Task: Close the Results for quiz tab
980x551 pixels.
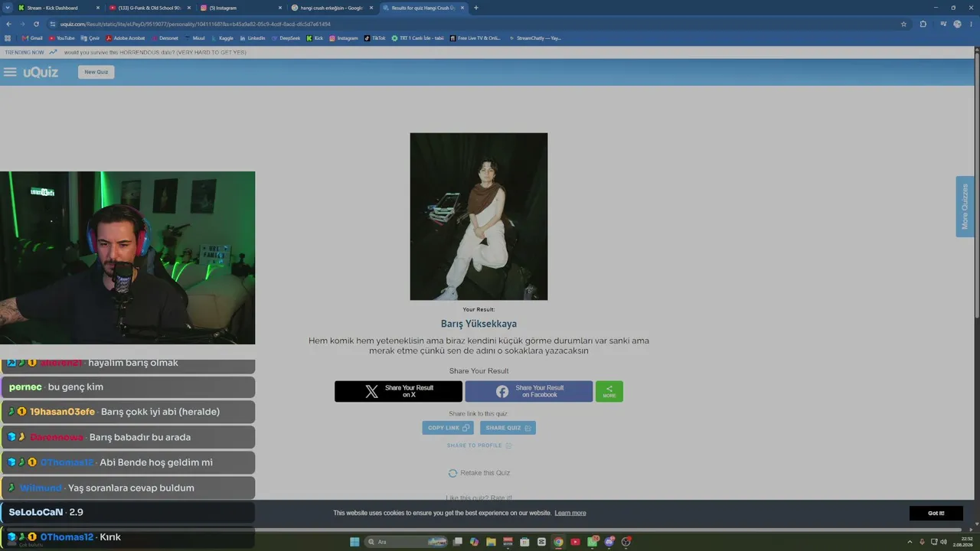Action: pyautogui.click(x=462, y=8)
